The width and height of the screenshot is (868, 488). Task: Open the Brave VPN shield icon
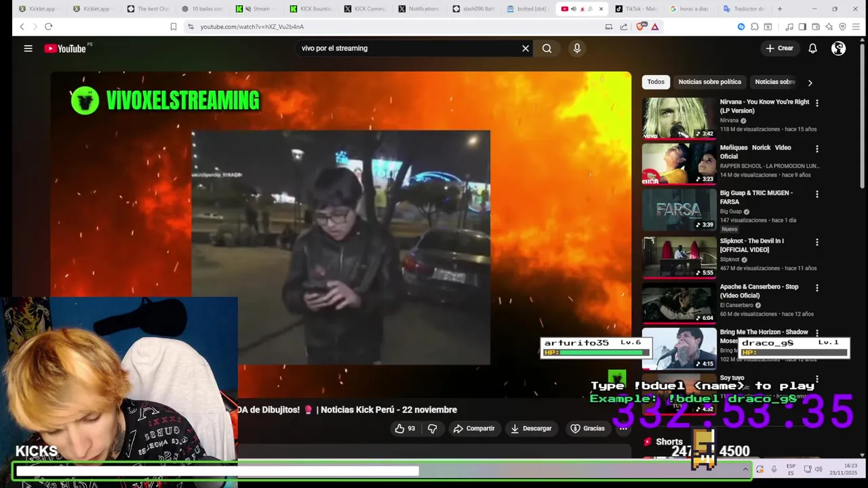[x=842, y=26]
